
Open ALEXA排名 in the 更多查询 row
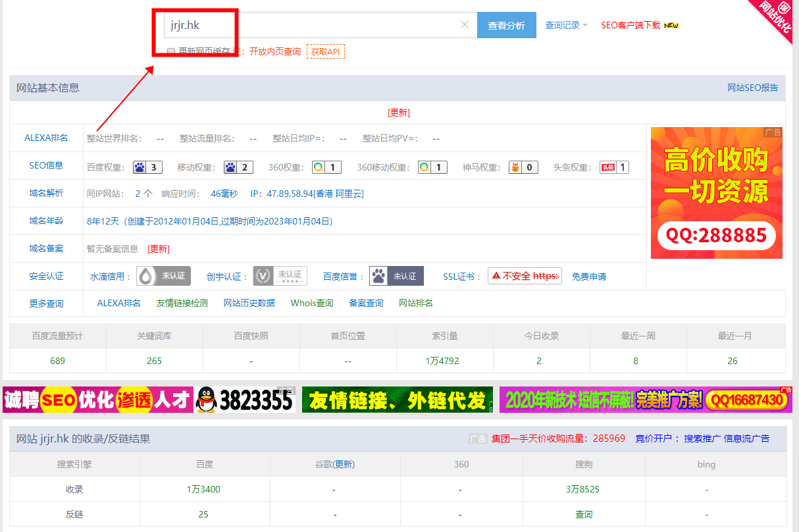click(119, 303)
